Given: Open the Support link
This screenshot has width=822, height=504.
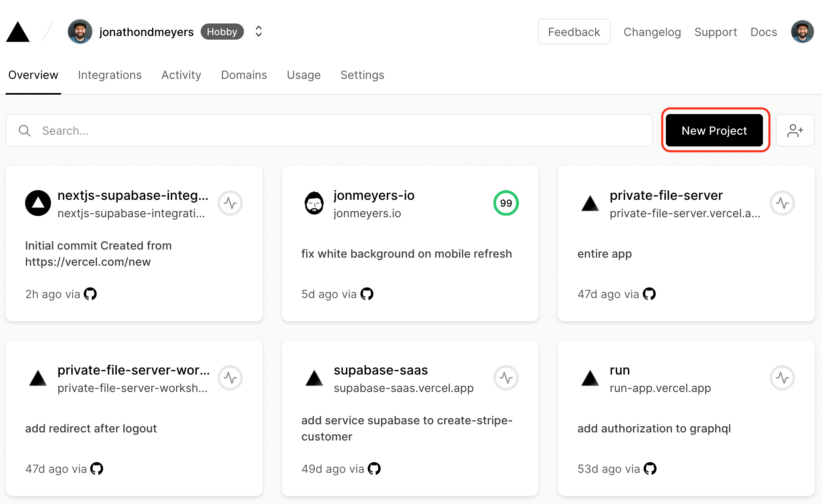Looking at the screenshot, I should tap(716, 32).
